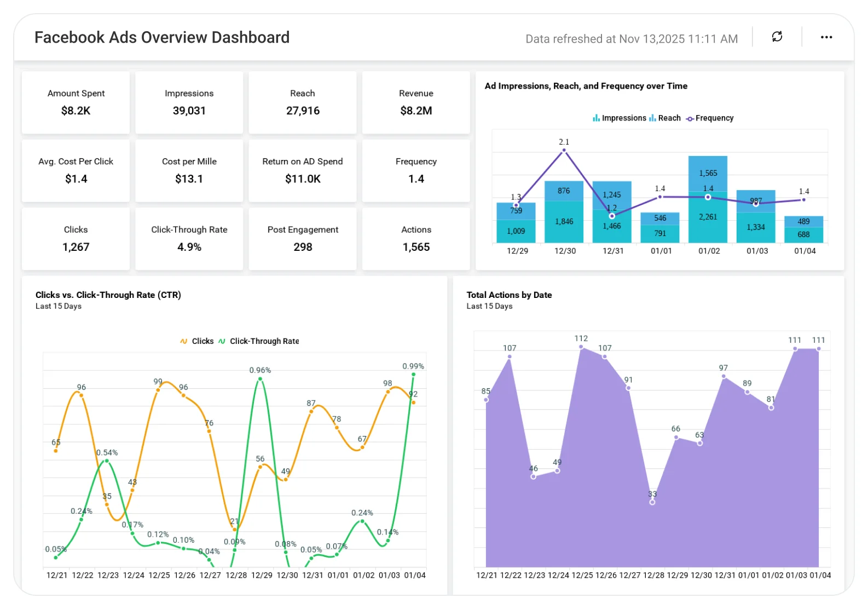Click the 12/27 axis label in Total Actions chart
868x609 pixels.
tap(630, 575)
